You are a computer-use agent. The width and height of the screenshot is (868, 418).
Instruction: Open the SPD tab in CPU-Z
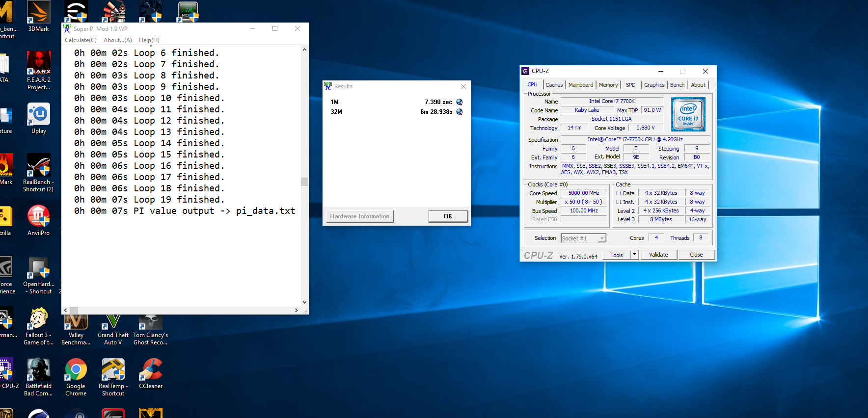coord(631,85)
